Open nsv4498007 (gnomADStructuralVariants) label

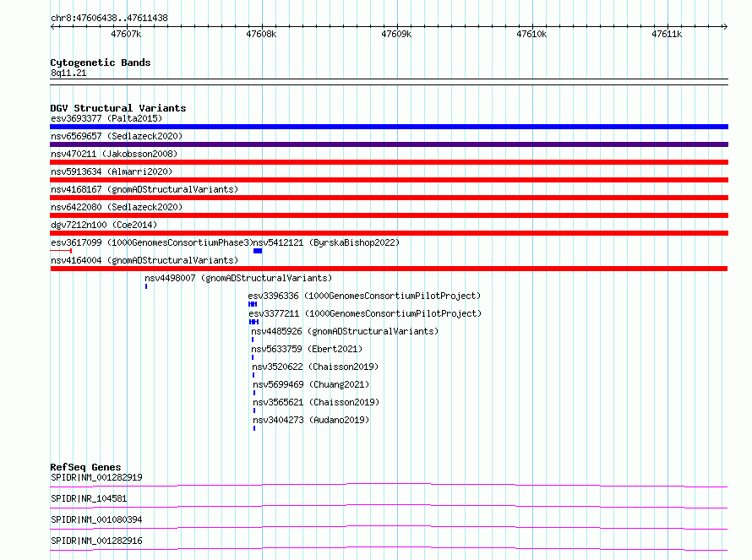pos(238,278)
